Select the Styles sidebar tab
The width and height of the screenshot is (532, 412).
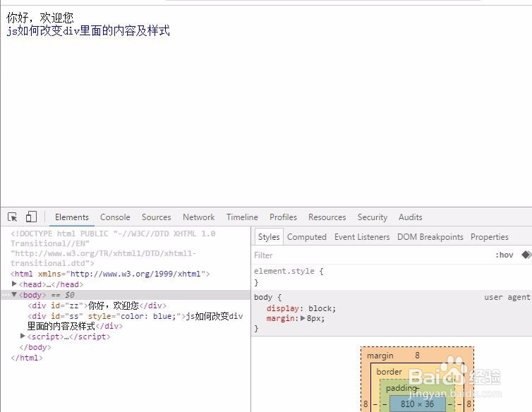point(269,237)
